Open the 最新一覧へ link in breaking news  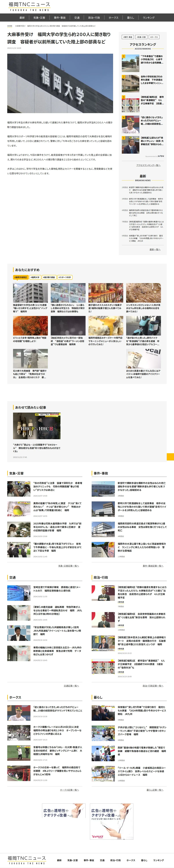155,249
